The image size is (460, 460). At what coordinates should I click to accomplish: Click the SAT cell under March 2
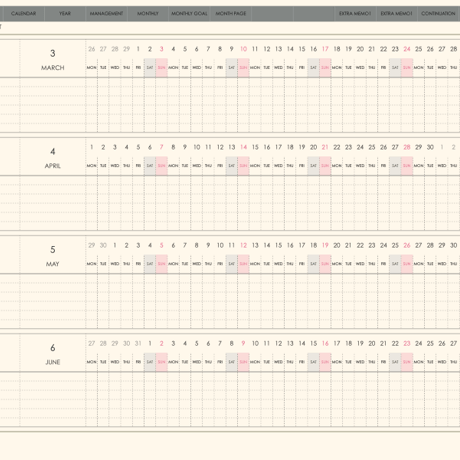point(150,68)
